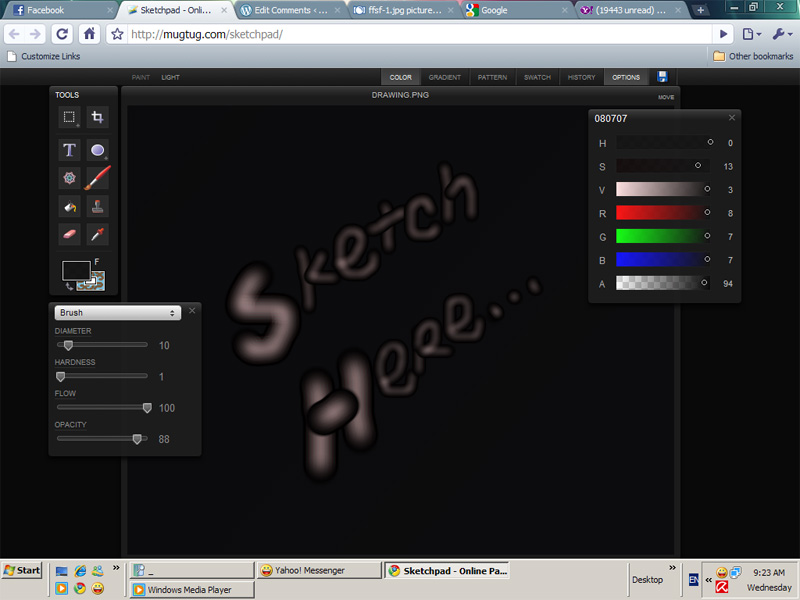This screenshot has height=600, width=800.
Task: Click the save disk icon
Action: click(662, 77)
